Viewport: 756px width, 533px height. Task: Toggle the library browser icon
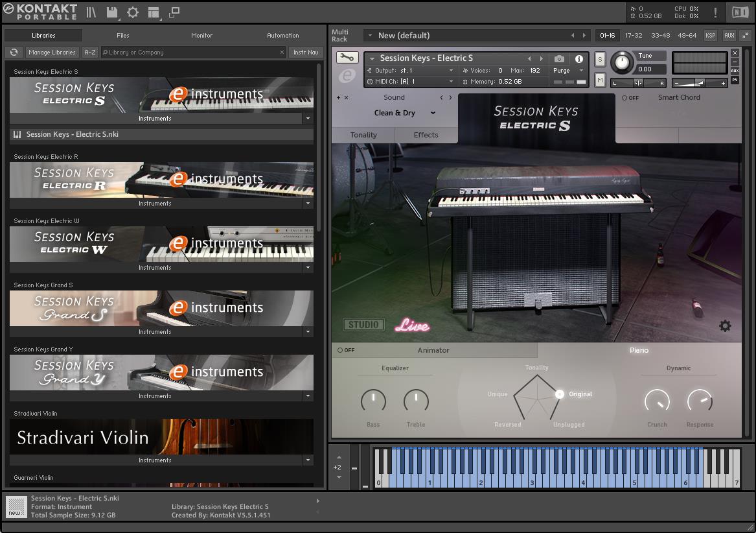click(91, 12)
